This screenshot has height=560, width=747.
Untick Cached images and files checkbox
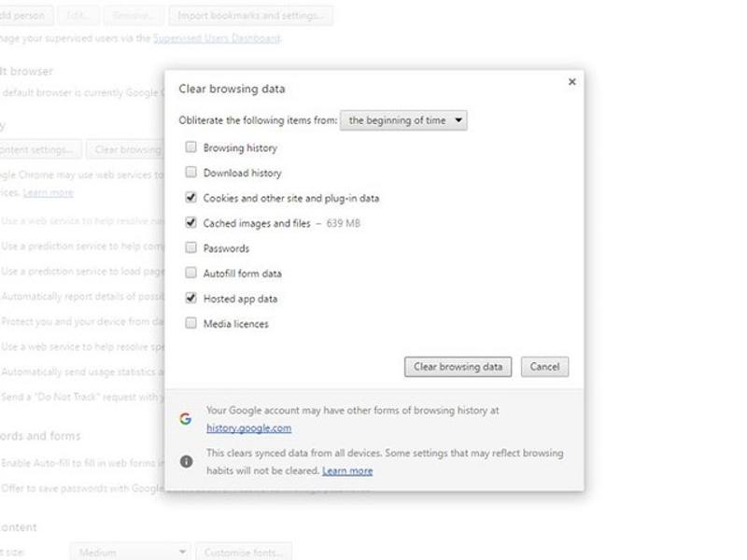191,223
